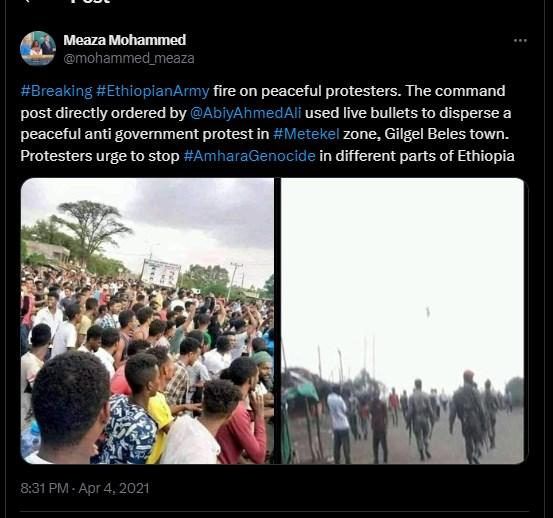Go back using the top-left arrow

coord(26,1)
